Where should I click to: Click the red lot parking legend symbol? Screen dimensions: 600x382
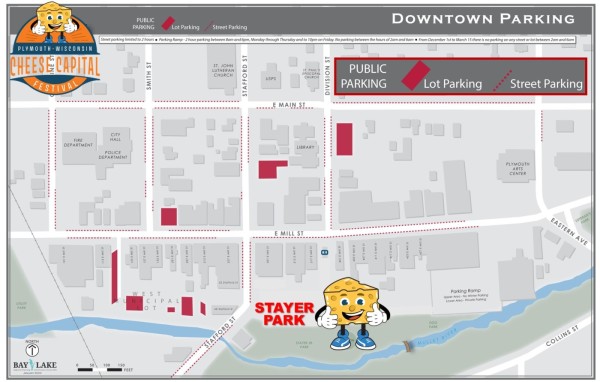[x=416, y=75]
